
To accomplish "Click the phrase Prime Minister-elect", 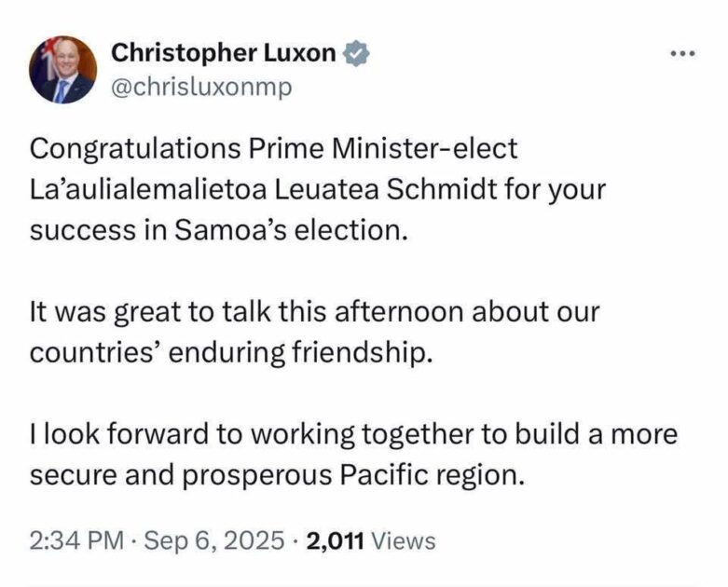I will 383,148.
